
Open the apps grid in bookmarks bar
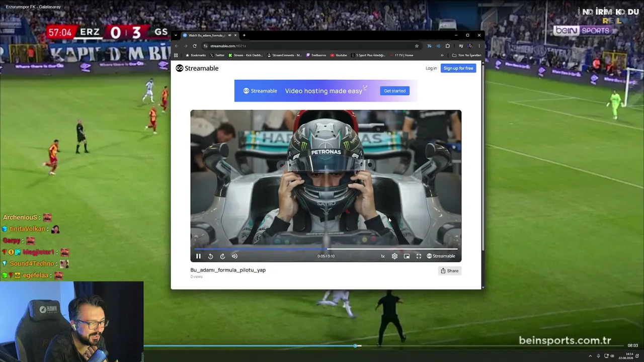click(x=176, y=55)
